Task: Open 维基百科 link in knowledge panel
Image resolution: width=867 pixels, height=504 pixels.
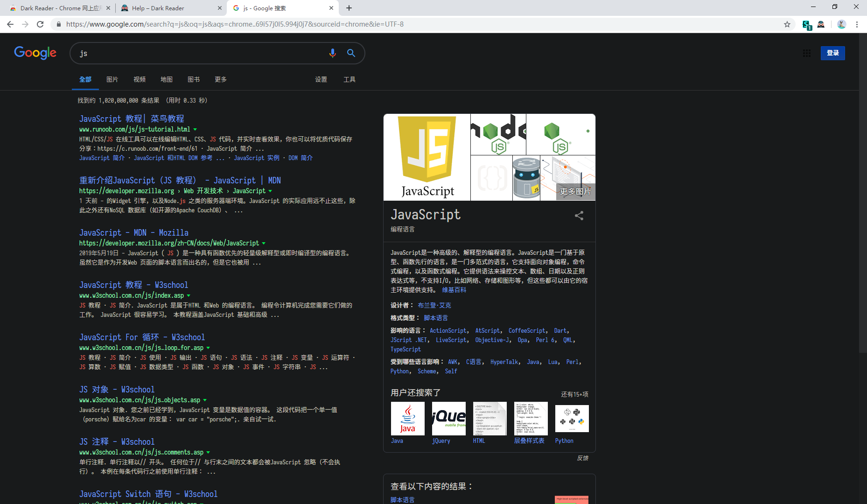Action: 454,290
